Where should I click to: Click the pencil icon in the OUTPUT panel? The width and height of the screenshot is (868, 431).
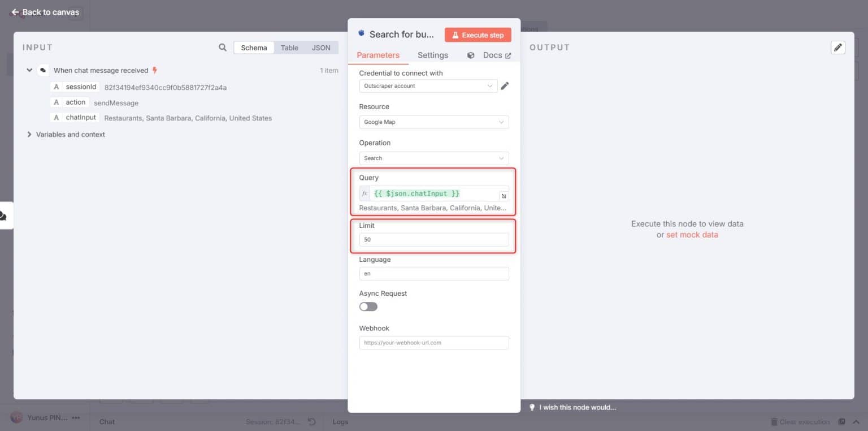(x=838, y=48)
